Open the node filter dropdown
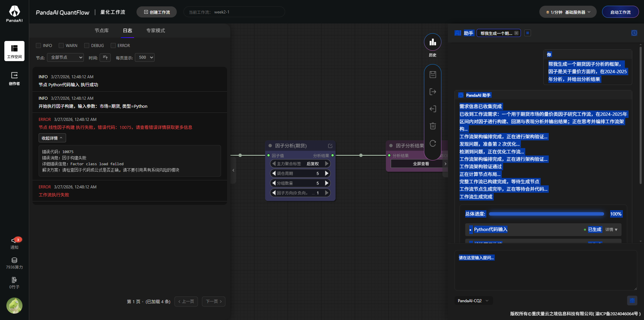The width and height of the screenshot is (644, 320). pyautogui.click(x=65, y=57)
